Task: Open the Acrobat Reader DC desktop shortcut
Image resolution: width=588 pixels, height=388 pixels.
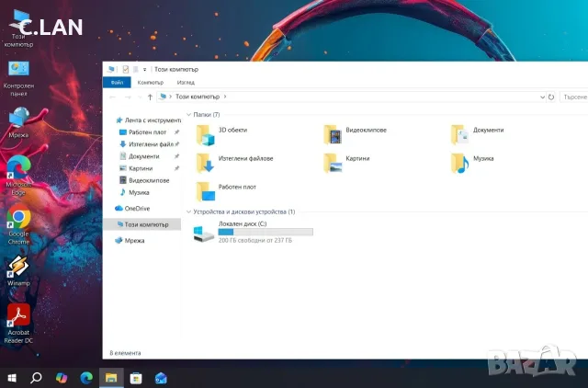Action: (18, 324)
